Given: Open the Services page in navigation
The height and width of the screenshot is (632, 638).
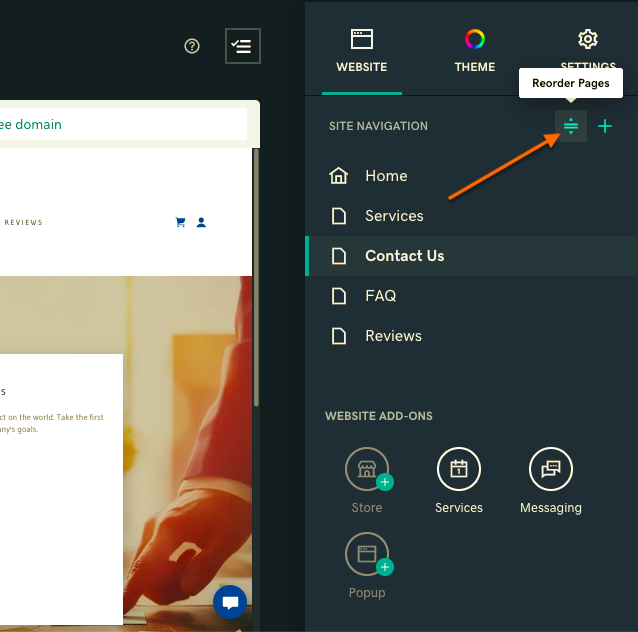Looking at the screenshot, I should coord(394,216).
